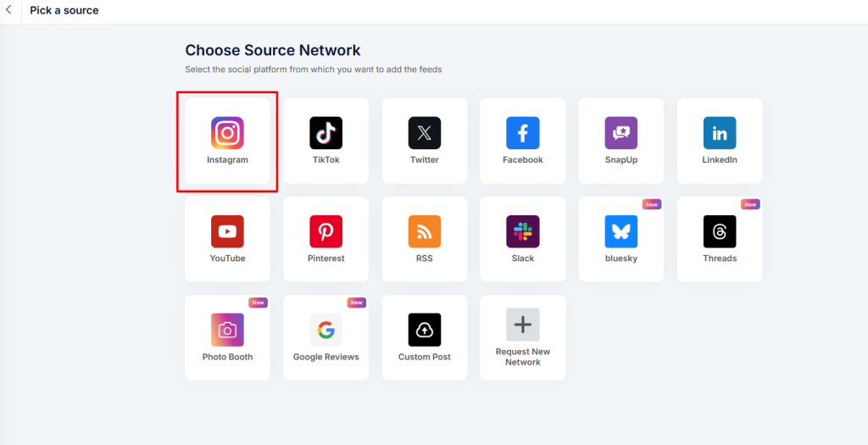This screenshot has height=445, width=868.
Task: Click the Slack label
Action: point(522,259)
